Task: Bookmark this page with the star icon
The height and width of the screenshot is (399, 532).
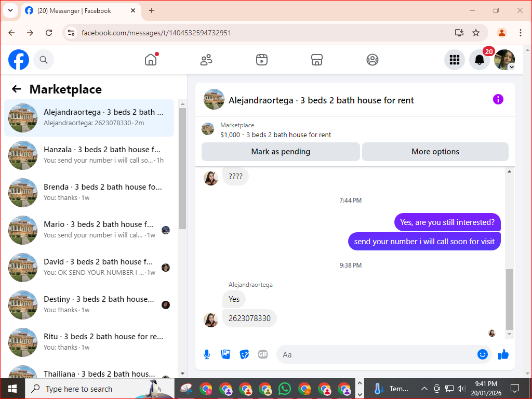Action: coord(476,33)
